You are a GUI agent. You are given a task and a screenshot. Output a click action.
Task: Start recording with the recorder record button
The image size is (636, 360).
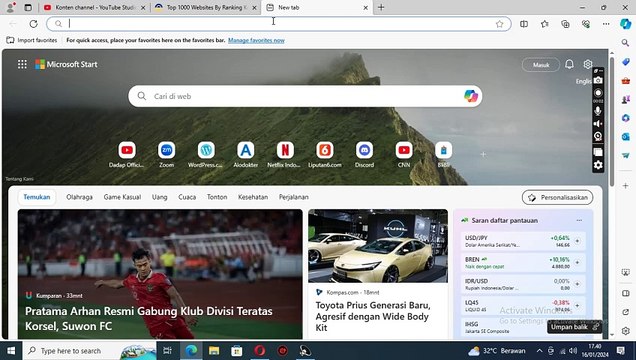[598, 93]
